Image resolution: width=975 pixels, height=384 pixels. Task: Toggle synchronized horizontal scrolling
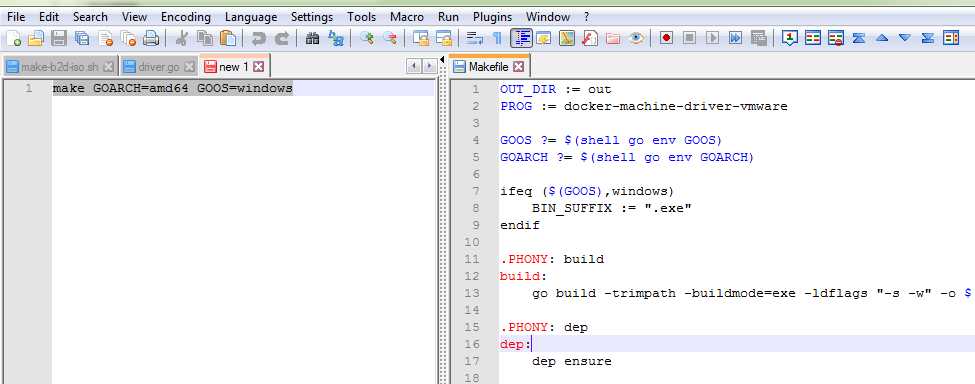444,39
